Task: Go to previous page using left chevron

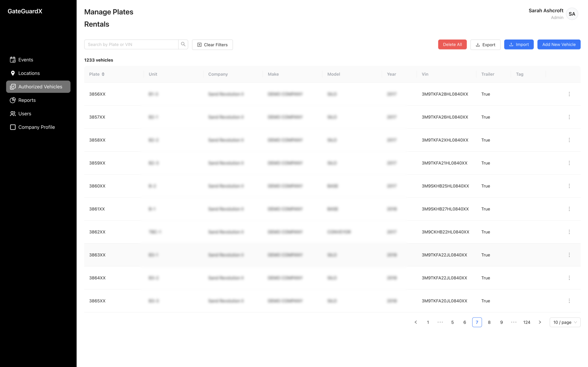Action: [x=416, y=322]
